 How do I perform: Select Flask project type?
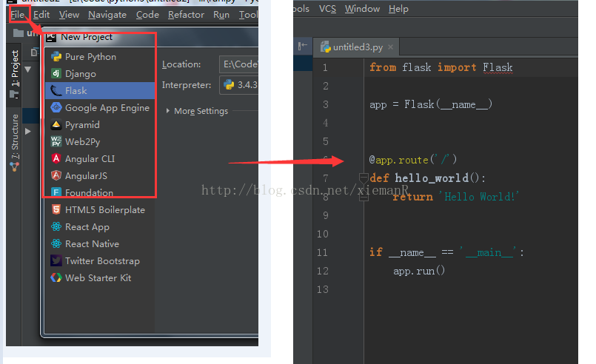[100, 90]
